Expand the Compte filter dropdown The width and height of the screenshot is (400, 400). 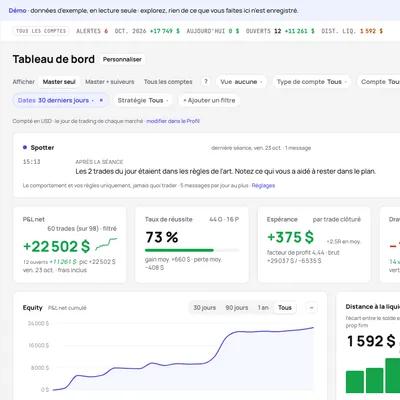(x=379, y=82)
